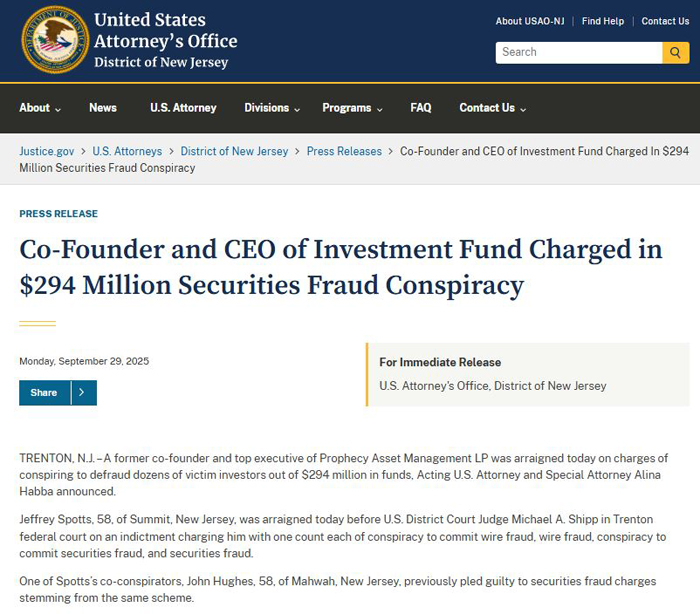Open the U.S. Attorneys breadcrumb link
This screenshot has width=700, height=614.
pos(127,151)
